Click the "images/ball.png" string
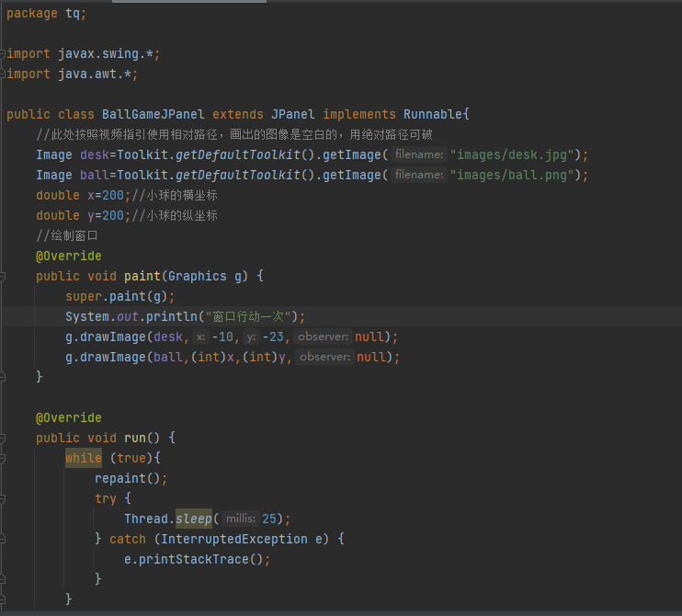 (512, 176)
